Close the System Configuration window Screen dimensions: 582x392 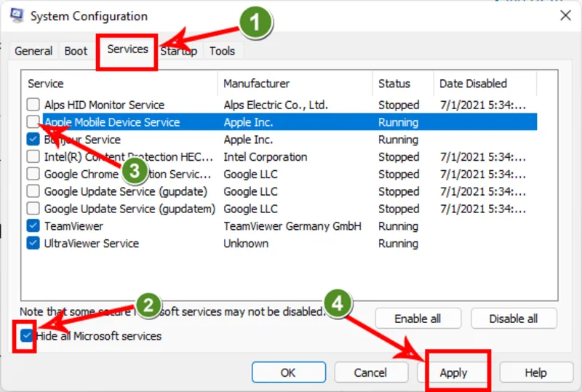tap(565, 16)
